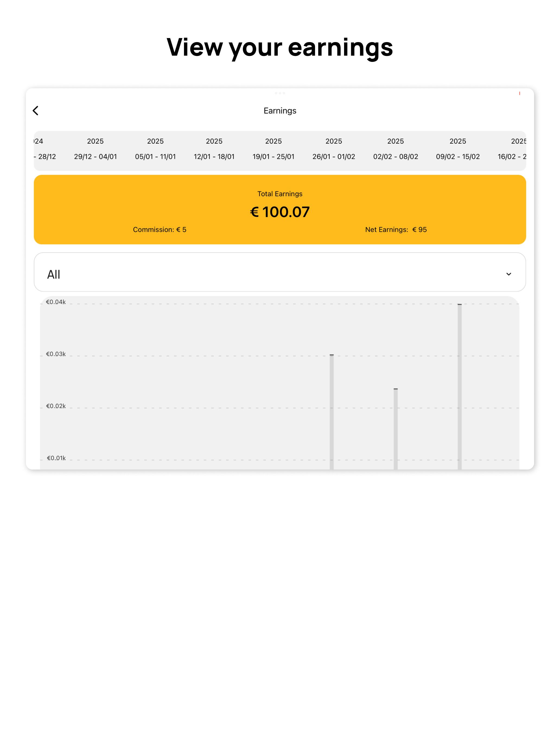Select the partially visible 16/02 week tab
560x747 pixels.
tap(512, 149)
